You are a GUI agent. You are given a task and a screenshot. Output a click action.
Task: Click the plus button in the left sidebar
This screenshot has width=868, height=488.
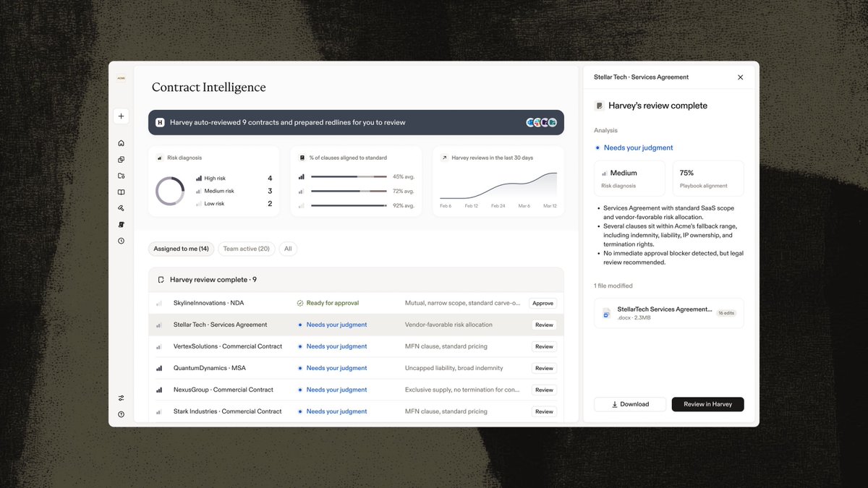pos(121,116)
